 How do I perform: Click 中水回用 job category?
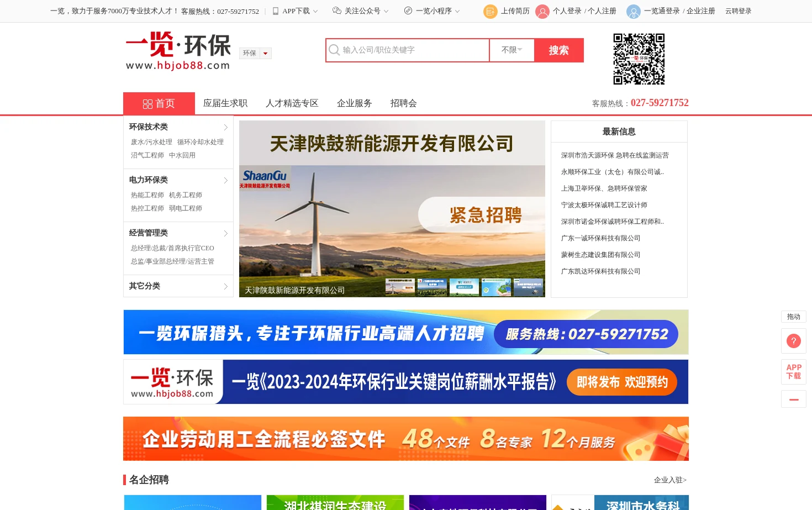click(182, 155)
